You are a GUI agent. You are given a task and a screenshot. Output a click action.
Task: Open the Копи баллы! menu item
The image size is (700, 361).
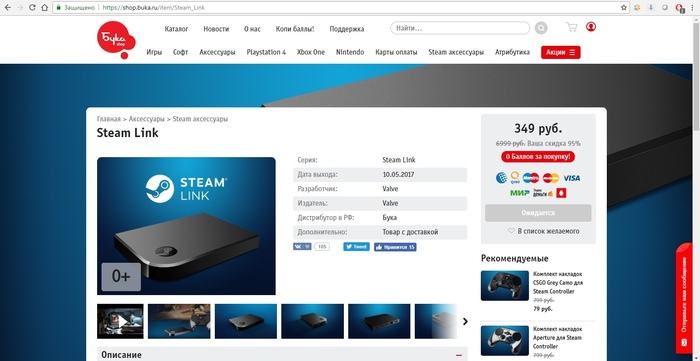click(295, 29)
